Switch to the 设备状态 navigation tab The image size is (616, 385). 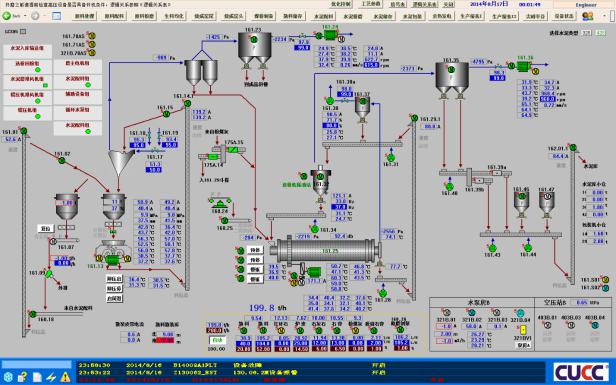564,16
